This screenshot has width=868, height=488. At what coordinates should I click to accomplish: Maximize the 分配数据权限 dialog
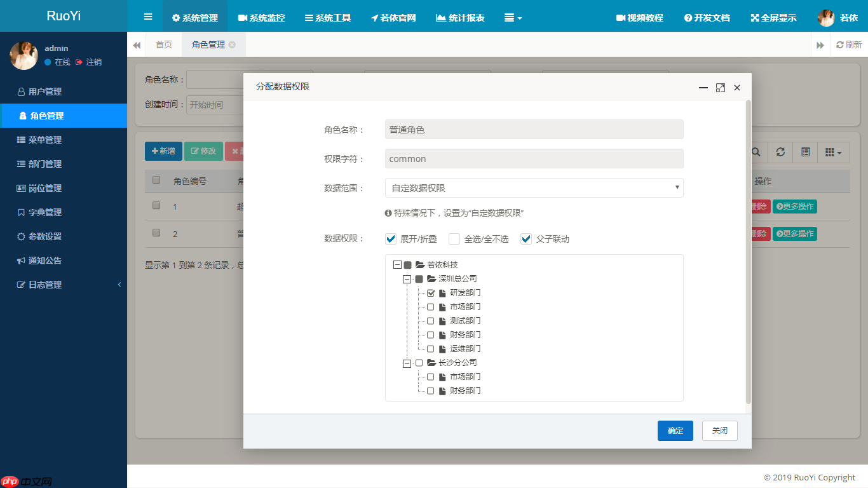(x=720, y=88)
